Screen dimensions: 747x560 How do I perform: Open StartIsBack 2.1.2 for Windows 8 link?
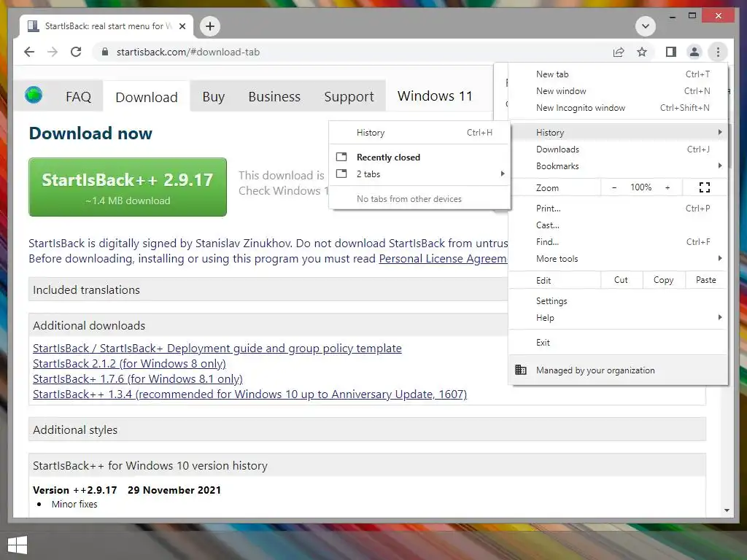pyautogui.click(x=129, y=363)
